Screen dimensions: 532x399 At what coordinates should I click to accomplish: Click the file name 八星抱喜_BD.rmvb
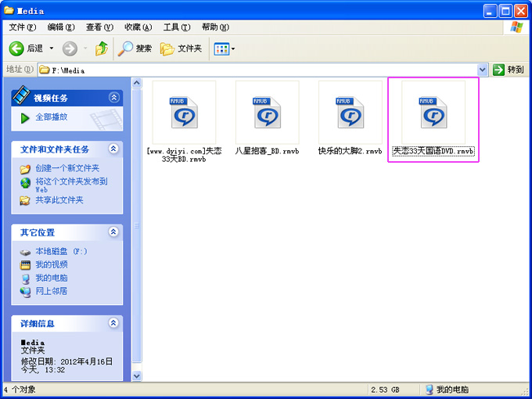pyautogui.click(x=267, y=151)
